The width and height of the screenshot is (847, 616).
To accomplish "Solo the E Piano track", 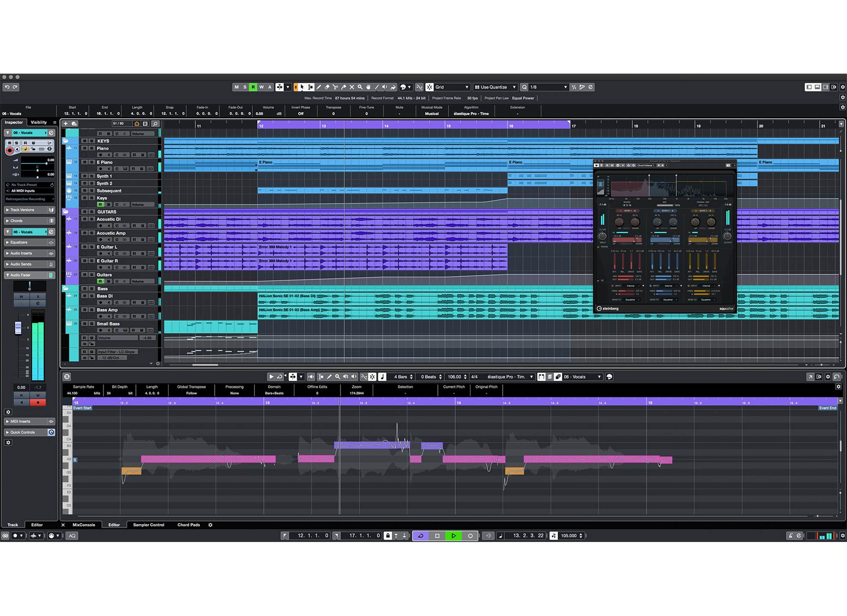I will pos(92,162).
